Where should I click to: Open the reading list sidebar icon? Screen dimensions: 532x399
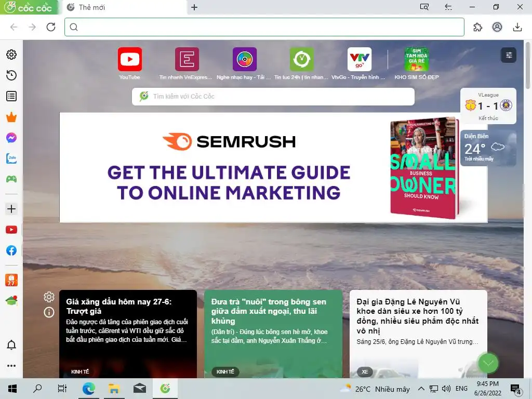(x=11, y=96)
